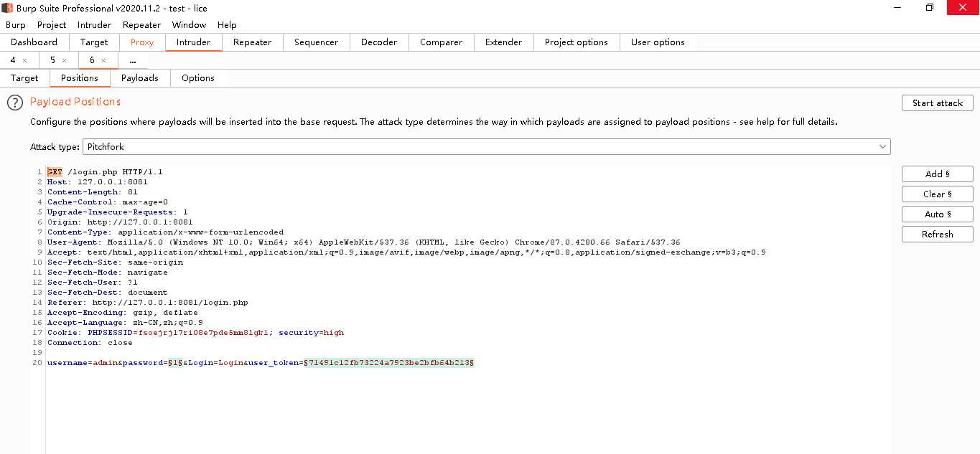The height and width of the screenshot is (454, 980).
Task: Open the Extender tab
Action: 503,42
